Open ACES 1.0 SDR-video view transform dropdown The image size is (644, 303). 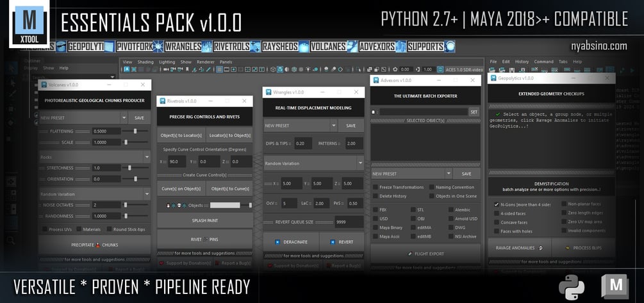click(464, 69)
